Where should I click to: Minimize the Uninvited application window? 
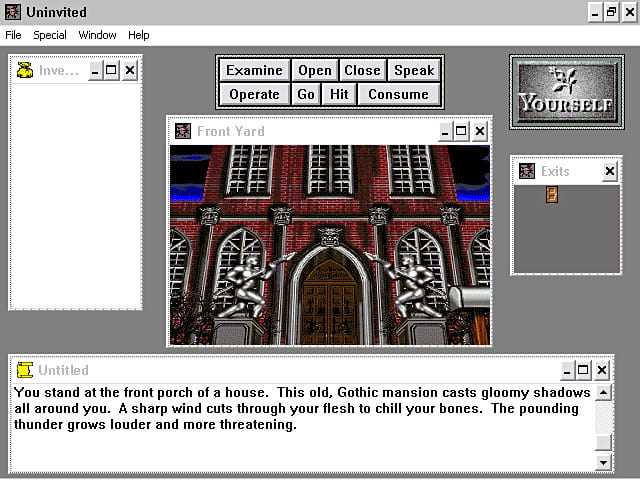click(595, 13)
